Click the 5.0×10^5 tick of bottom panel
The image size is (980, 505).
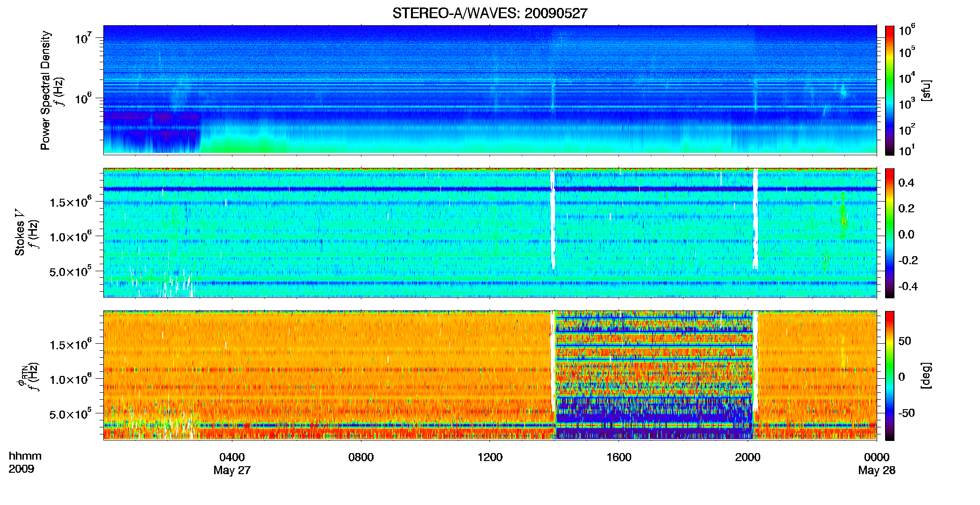pos(71,414)
